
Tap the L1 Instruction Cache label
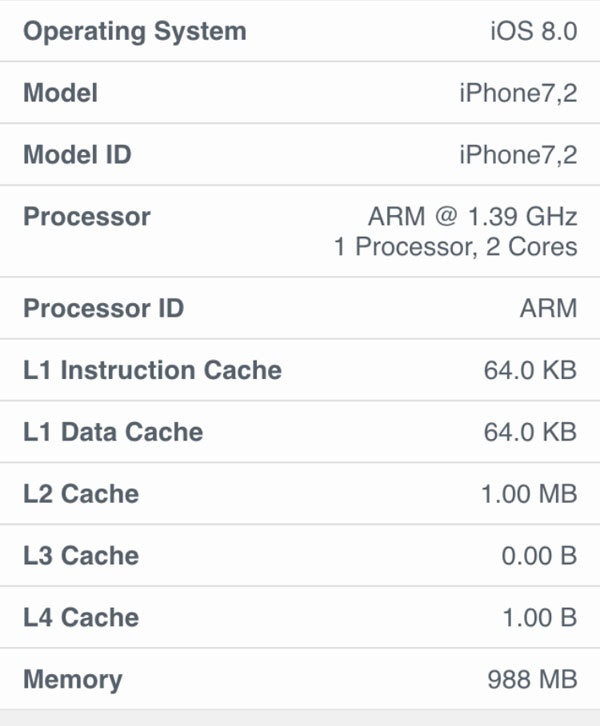[x=152, y=370]
